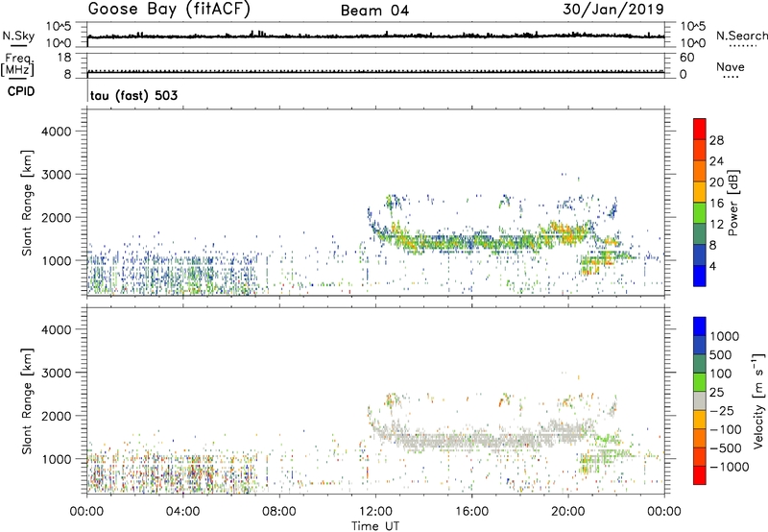Click the 'Power [dB]' colorbar label
The height and width of the screenshot is (532, 768).
tap(733, 203)
